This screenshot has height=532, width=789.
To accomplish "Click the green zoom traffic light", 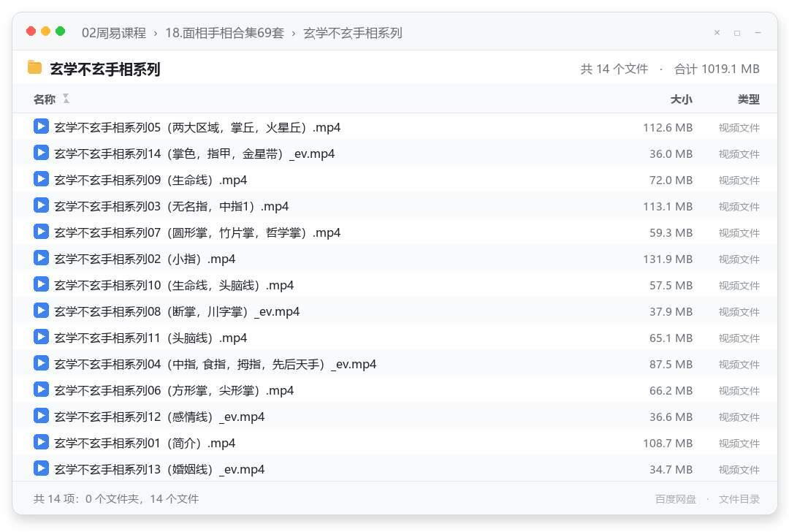I will pos(61,31).
